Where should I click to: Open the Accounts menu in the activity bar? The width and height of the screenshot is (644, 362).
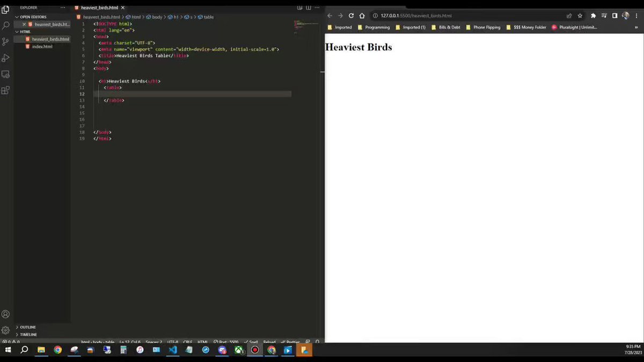tap(5, 314)
